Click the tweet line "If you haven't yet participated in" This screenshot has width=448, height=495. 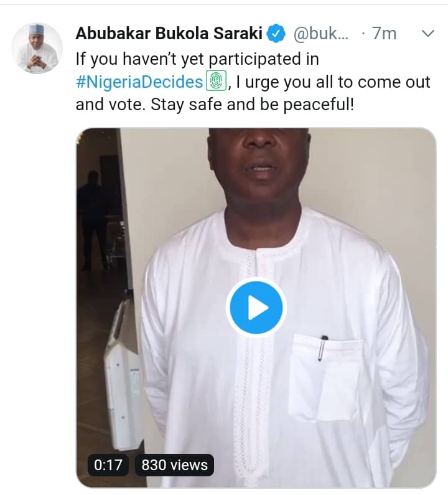pyautogui.click(x=197, y=59)
